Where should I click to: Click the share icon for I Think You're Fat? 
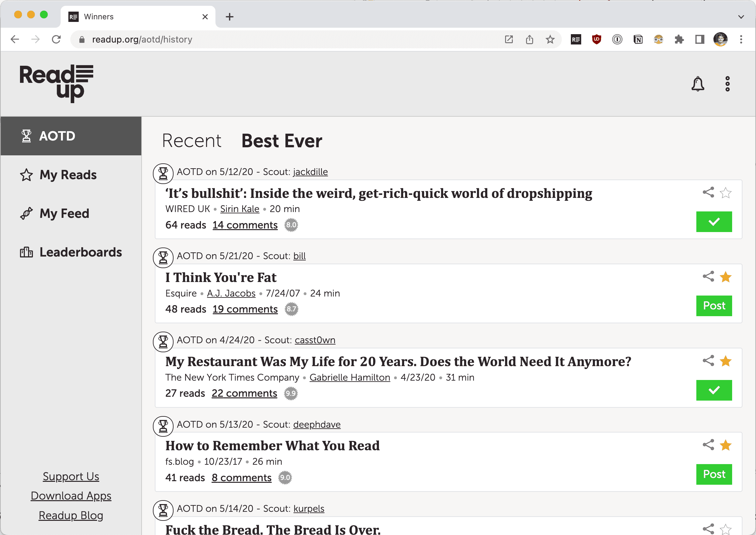(707, 277)
